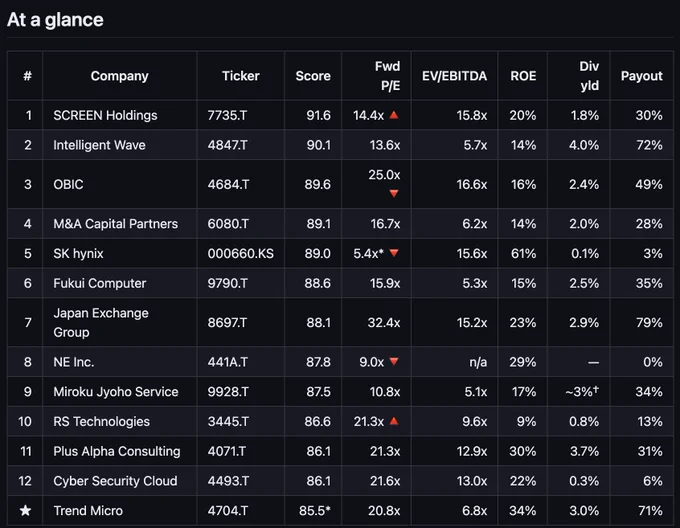Click the Score column header
The width and height of the screenshot is (680, 528).
[313, 76]
